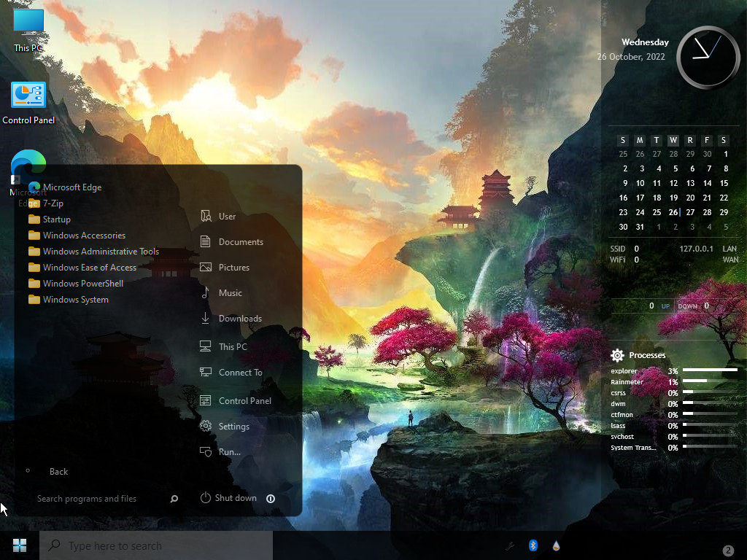Open User folder in start menu
Image resolution: width=747 pixels, height=560 pixels.
pos(217,216)
